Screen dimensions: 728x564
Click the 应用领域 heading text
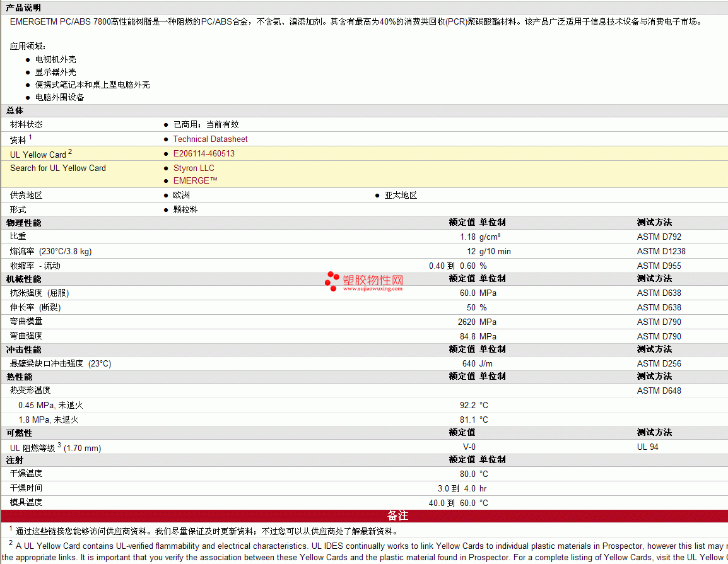27,46
